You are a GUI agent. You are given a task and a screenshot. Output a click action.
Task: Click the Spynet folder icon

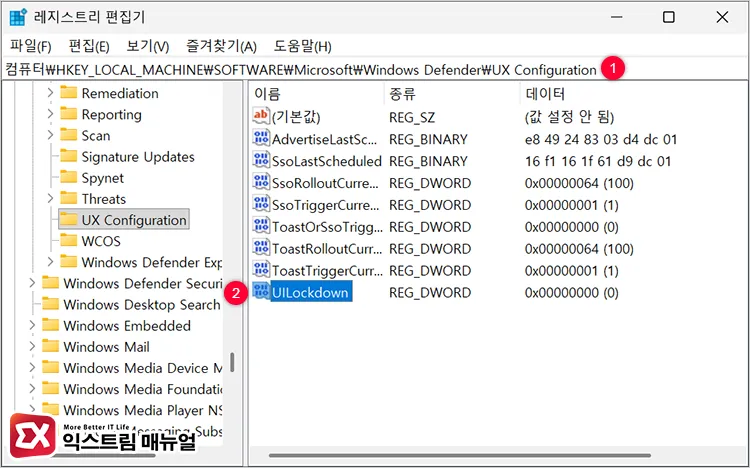(x=68, y=177)
